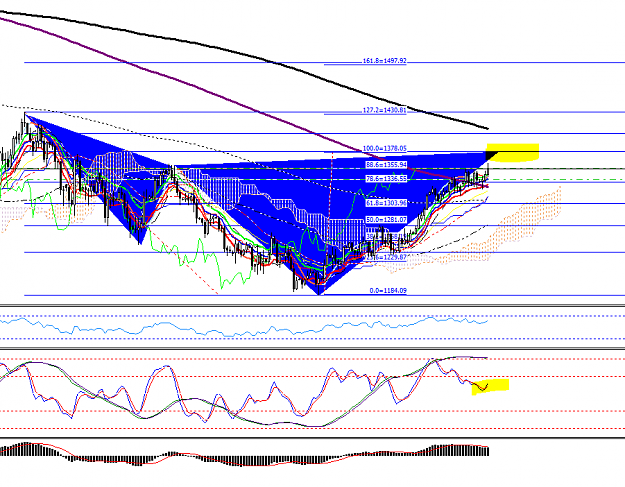Select the 161.8=1497.92 Fibonacci label
Viewport: 625px width, 487px height.
click(384, 61)
